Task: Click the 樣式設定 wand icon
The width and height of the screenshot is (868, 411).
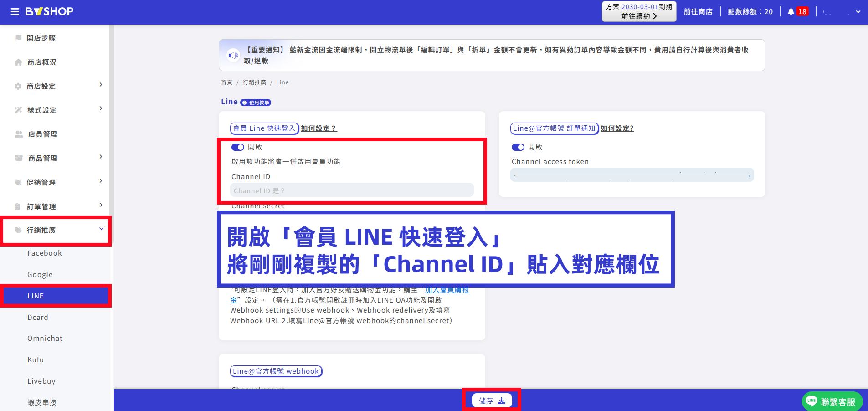Action: [18, 110]
